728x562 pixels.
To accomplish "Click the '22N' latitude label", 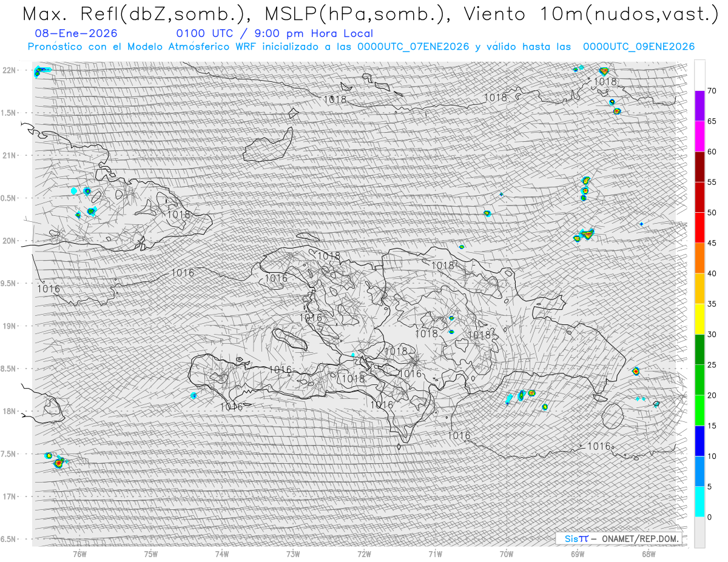I will [10, 70].
